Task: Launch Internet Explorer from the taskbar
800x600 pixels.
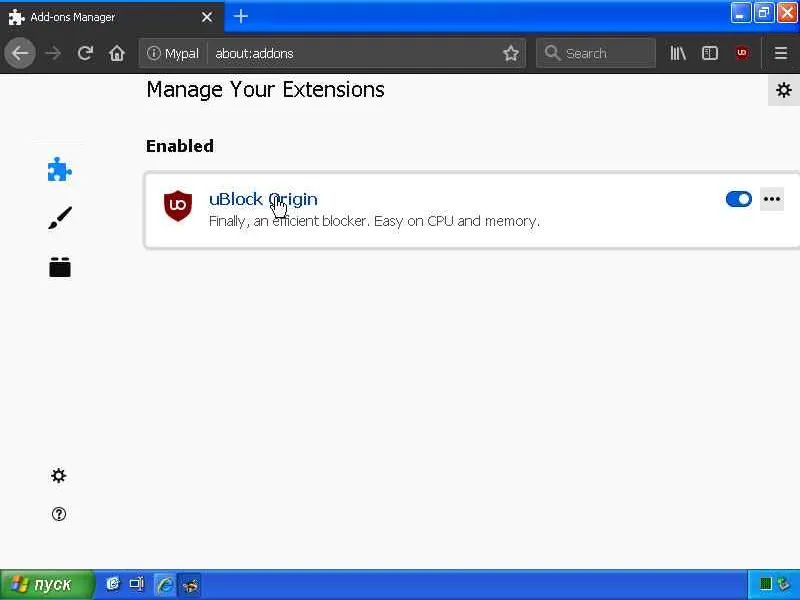Action: point(165,584)
